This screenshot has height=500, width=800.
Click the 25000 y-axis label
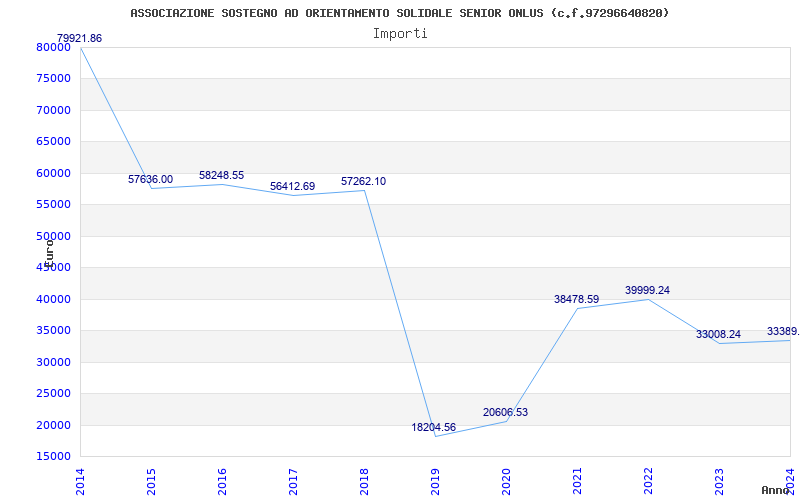click(x=53, y=393)
